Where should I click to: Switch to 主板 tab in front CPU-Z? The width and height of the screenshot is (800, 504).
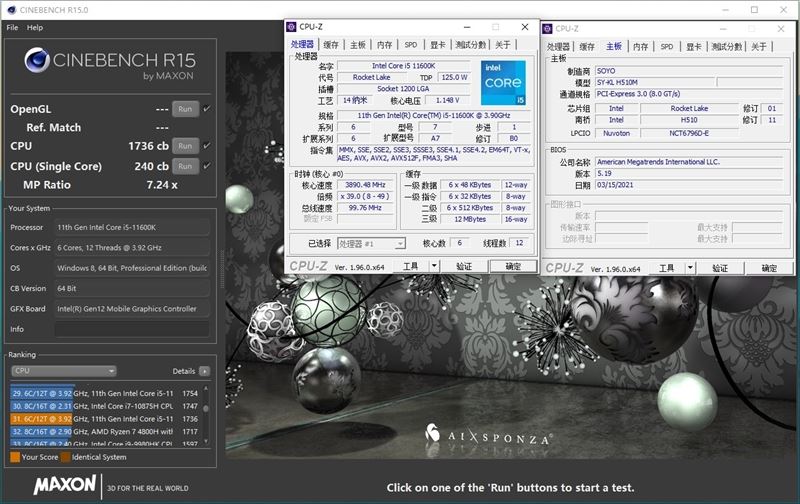(358, 45)
